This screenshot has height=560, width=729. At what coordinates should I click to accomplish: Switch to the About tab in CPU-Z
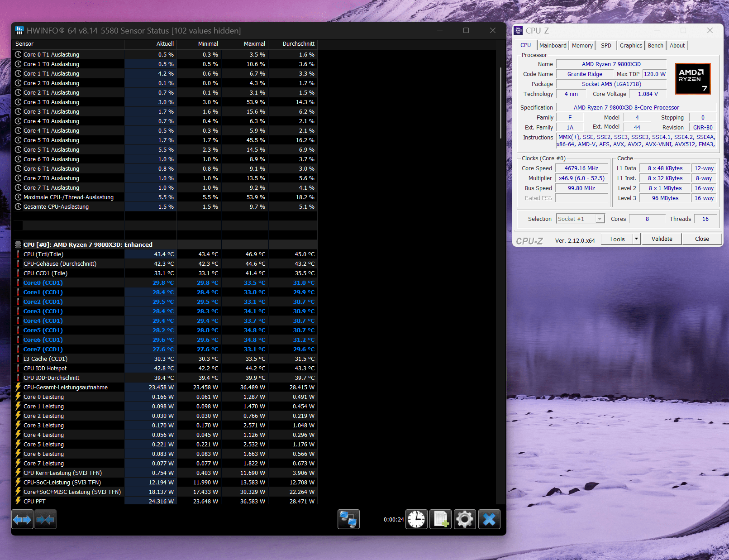coord(677,45)
